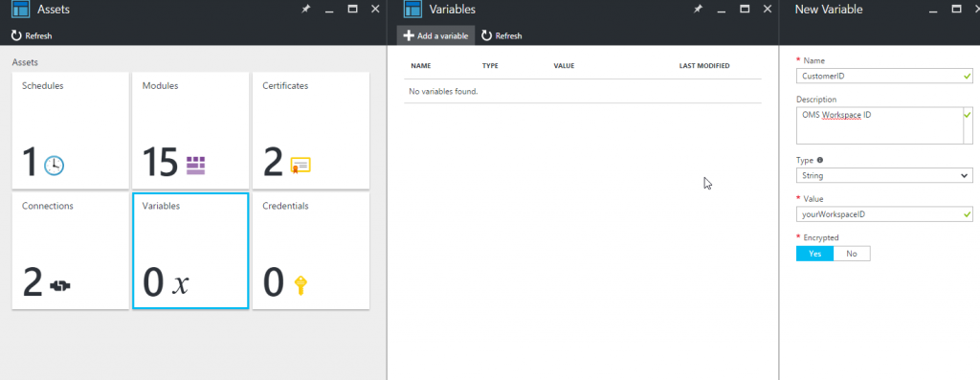Click the certificate icon in Certificates tile
The width and height of the screenshot is (980, 380).
tap(301, 166)
